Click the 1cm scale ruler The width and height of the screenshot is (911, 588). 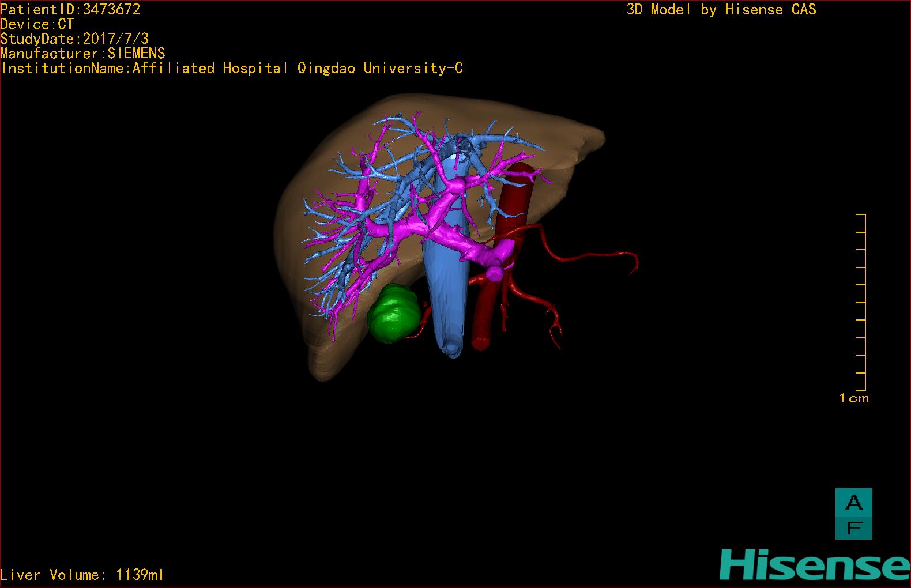(x=861, y=302)
